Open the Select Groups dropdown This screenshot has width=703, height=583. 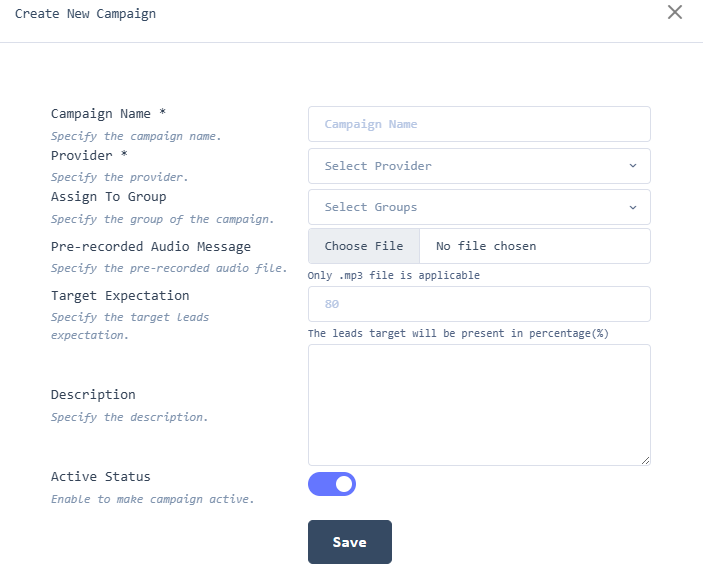pos(470,207)
